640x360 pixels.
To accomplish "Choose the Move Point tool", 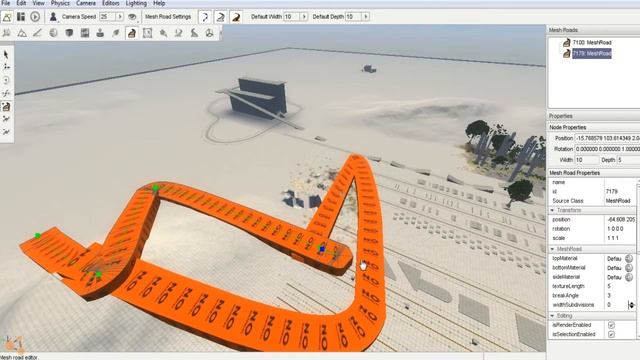I will 6,67.
